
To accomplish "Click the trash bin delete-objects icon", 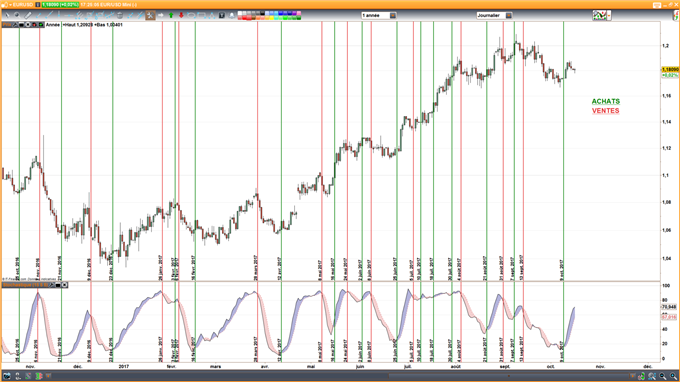I will point(120,15).
